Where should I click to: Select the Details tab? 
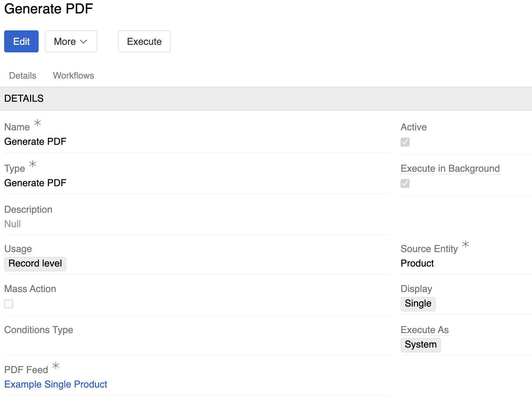click(x=22, y=76)
